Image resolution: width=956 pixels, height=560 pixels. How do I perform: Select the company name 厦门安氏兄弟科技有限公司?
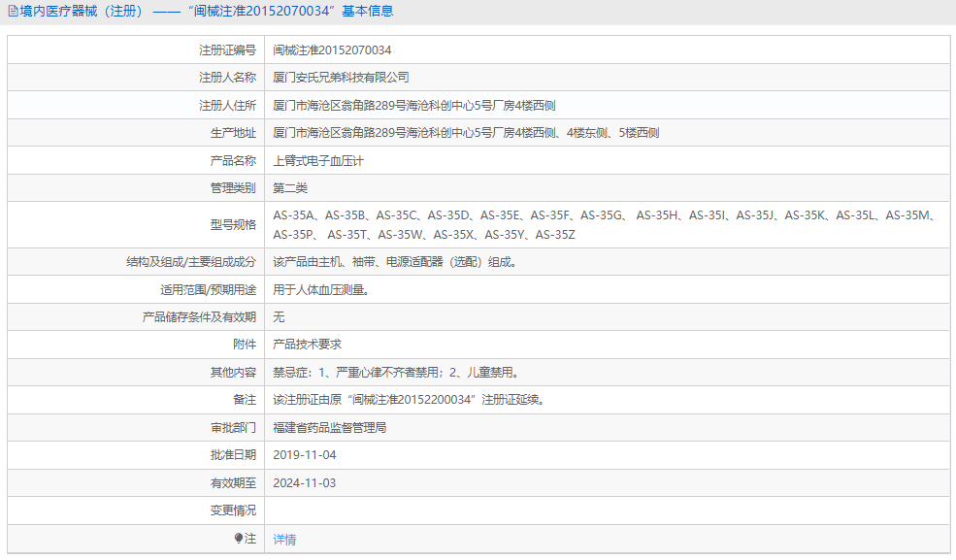341,78
